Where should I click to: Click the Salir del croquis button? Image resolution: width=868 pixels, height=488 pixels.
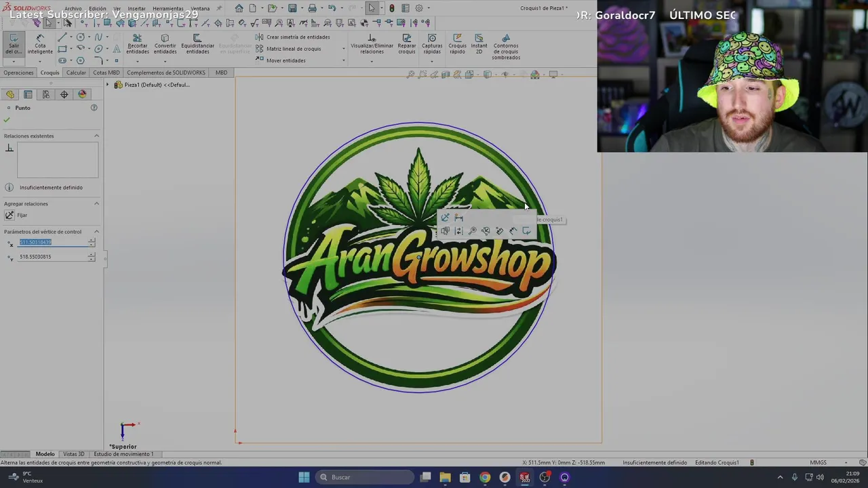pyautogui.click(x=14, y=44)
